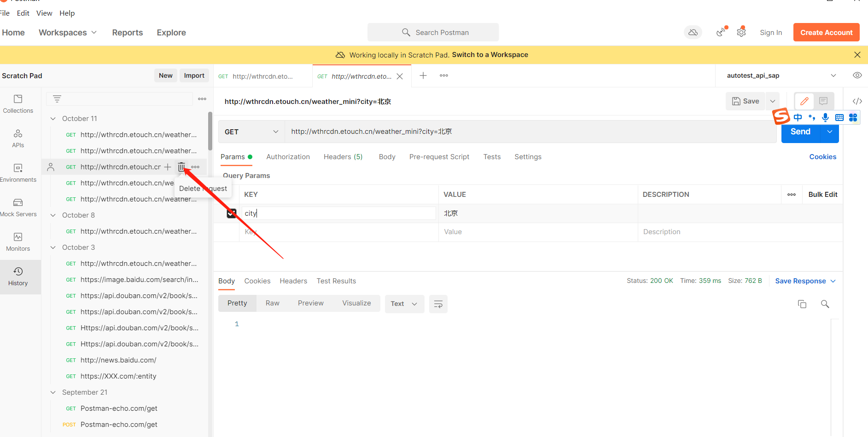This screenshot has height=437, width=868.
Task: Open more options for hovered history request
Action: pos(195,167)
